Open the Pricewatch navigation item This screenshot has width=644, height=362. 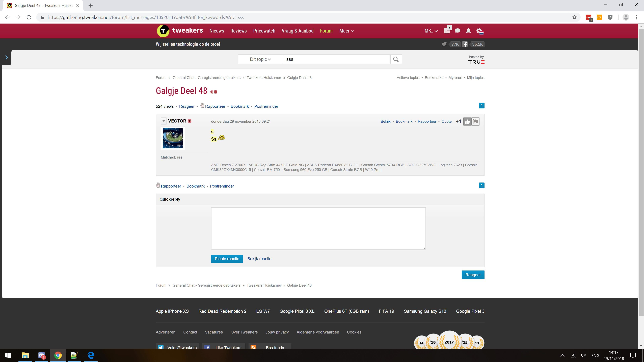264,31
